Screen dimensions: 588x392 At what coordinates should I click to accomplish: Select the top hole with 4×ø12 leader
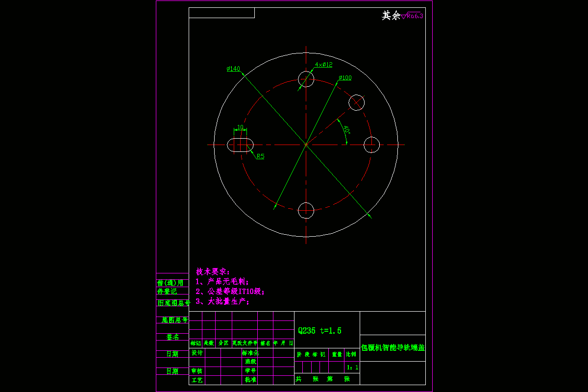click(306, 78)
